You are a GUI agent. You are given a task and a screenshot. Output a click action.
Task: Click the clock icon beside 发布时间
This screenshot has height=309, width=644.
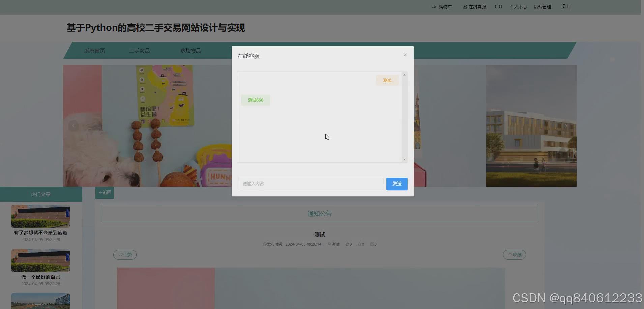264,244
